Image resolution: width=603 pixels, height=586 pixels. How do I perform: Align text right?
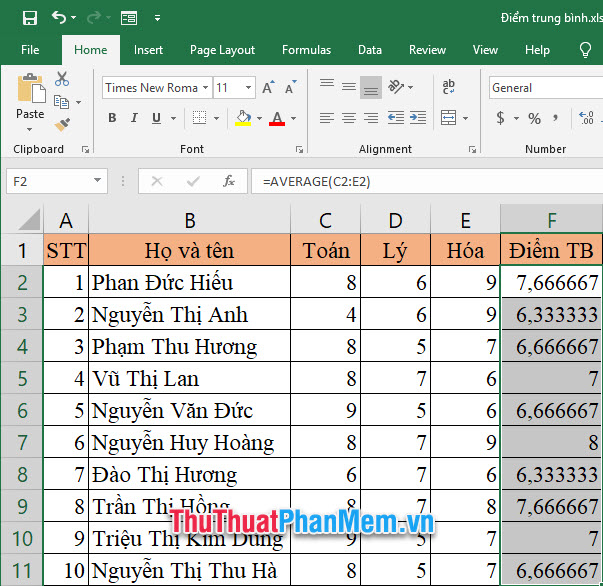[371, 118]
